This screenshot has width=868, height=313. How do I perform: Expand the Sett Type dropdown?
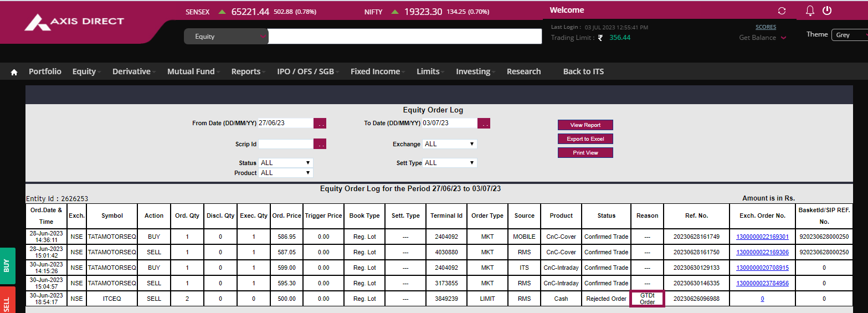click(x=450, y=163)
